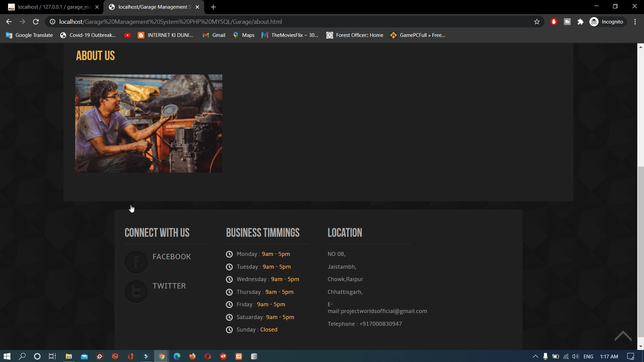Screen dimensions: 644x362
Task: Click the Facebook circle icon in footer
Action: pyautogui.click(x=136, y=262)
